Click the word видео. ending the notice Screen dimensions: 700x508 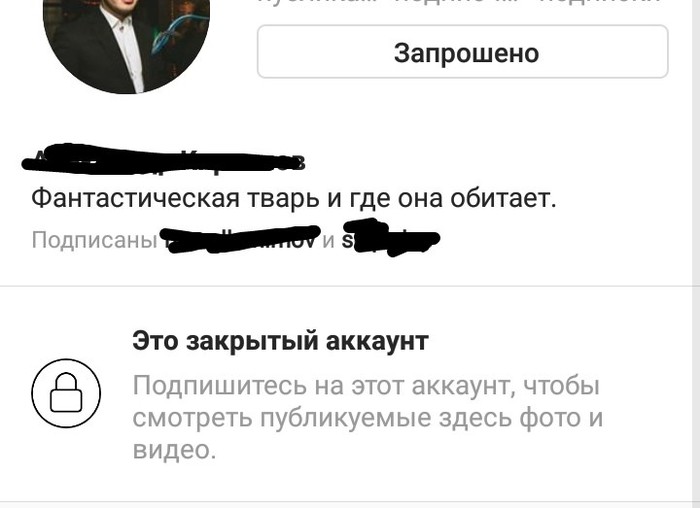[175, 450]
